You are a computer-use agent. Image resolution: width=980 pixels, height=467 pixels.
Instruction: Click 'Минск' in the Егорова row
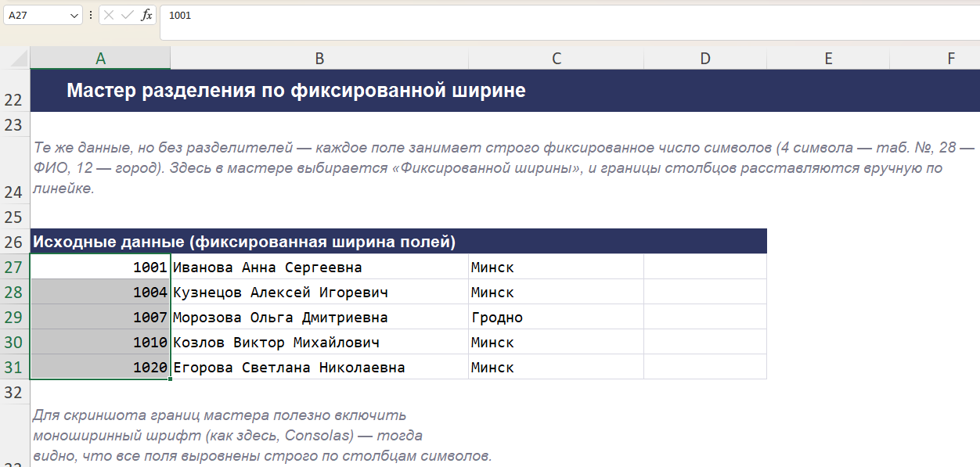click(556, 367)
